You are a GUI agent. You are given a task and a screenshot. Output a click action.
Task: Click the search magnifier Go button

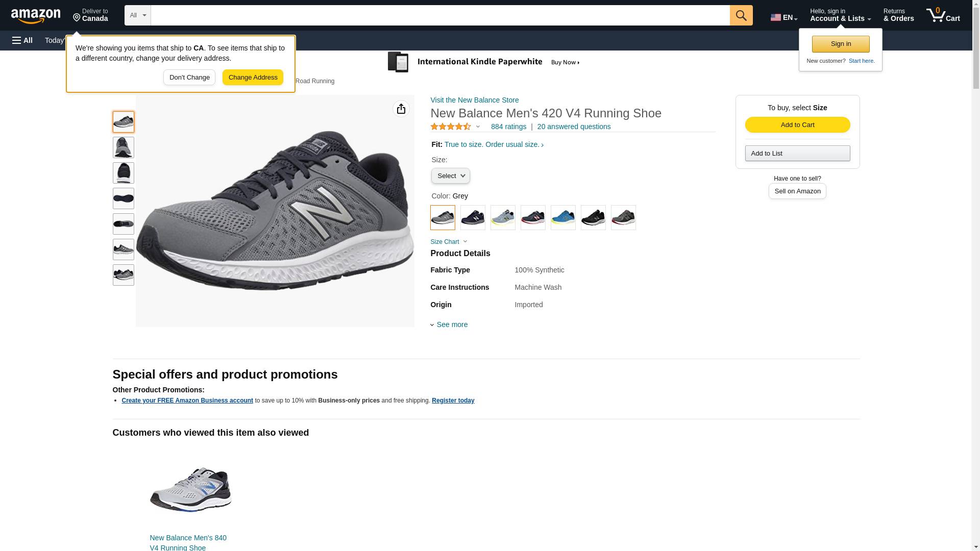click(741, 15)
